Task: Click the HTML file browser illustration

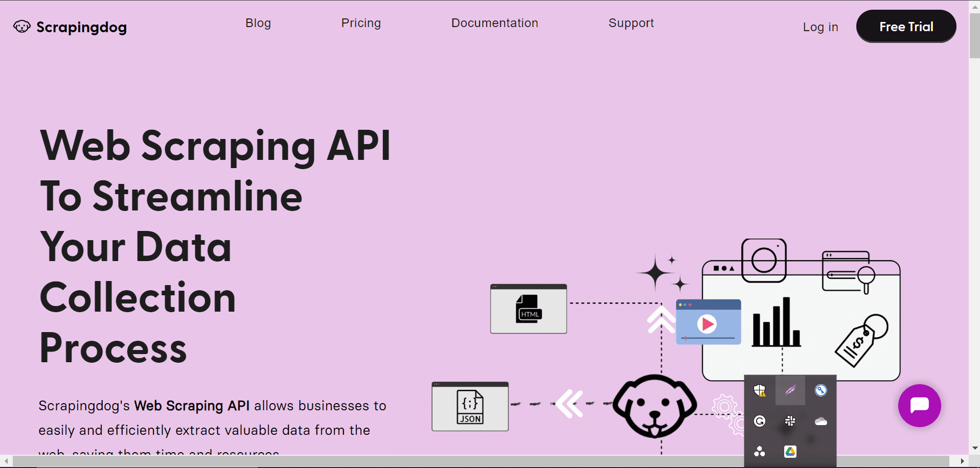Action: click(x=529, y=309)
